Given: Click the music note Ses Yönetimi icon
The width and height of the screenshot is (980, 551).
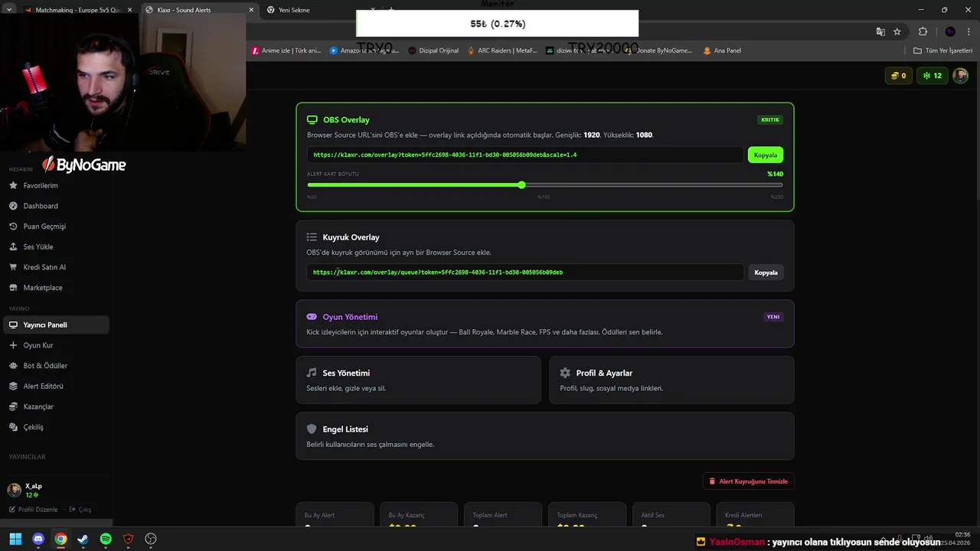Looking at the screenshot, I should [312, 373].
